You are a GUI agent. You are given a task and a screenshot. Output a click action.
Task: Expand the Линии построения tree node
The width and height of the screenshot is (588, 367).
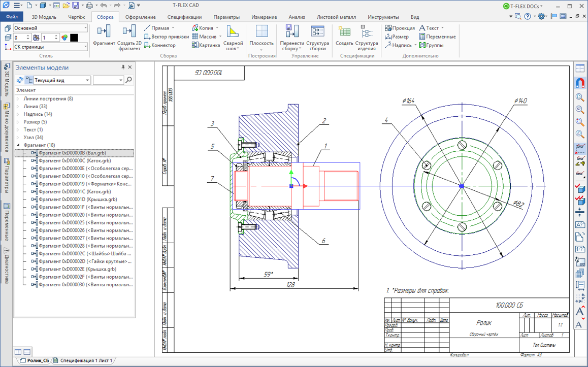coord(18,98)
